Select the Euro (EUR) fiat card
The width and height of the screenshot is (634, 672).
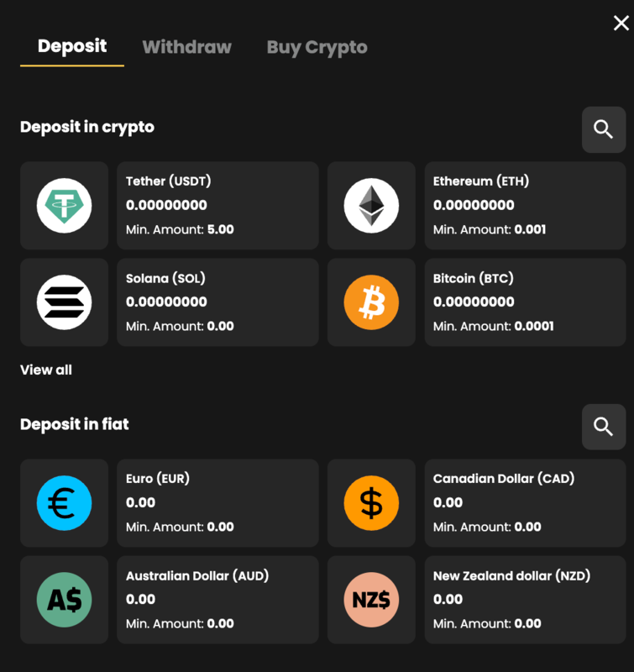point(217,503)
